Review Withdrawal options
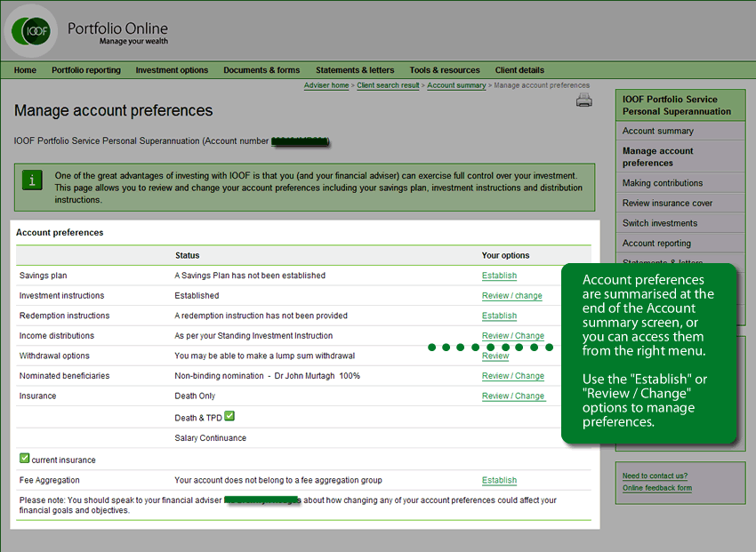This screenshot has height=552, width=756. point(495,356)
